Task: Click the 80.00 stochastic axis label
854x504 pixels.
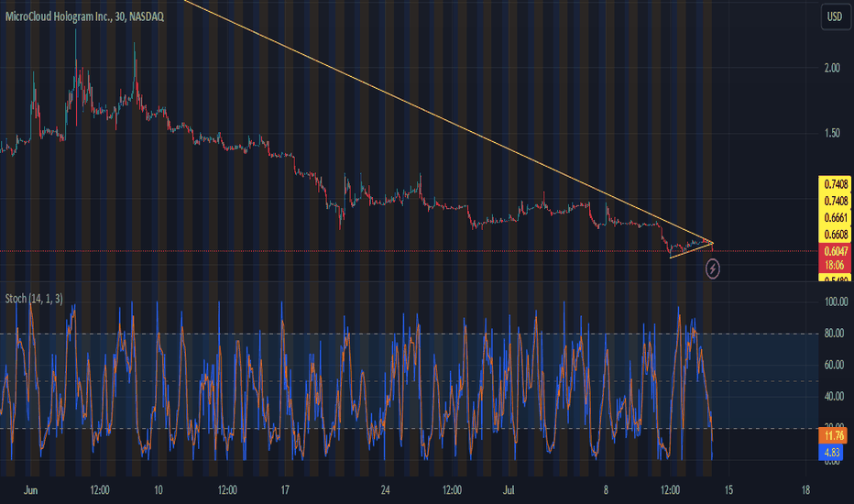Action: 834,334
